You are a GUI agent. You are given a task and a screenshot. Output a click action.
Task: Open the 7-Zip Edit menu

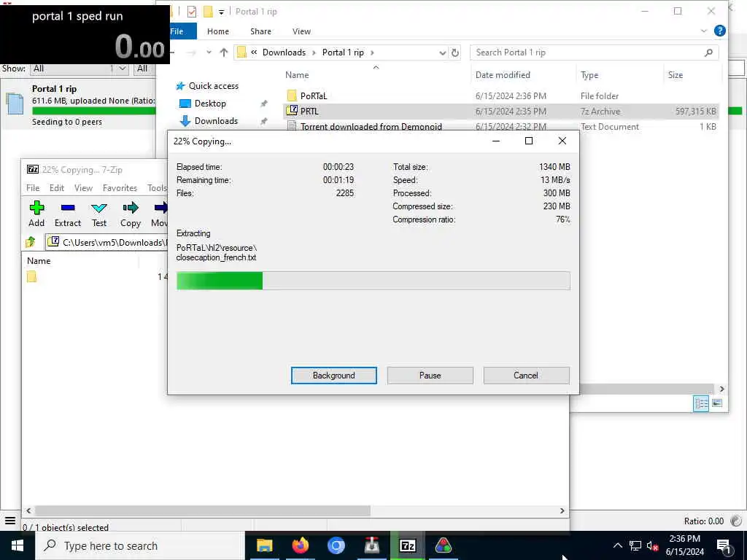click(x=57, y=188)
